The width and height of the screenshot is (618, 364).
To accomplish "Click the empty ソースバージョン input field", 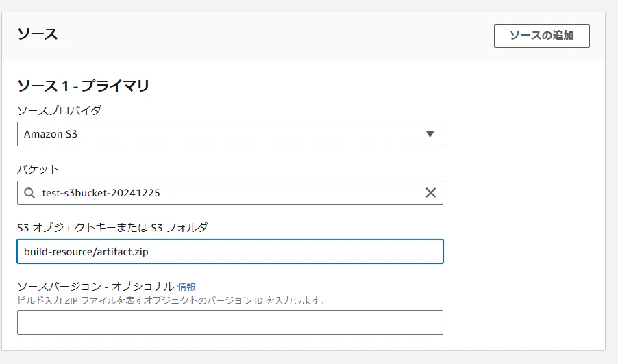I will click(230, 322).
